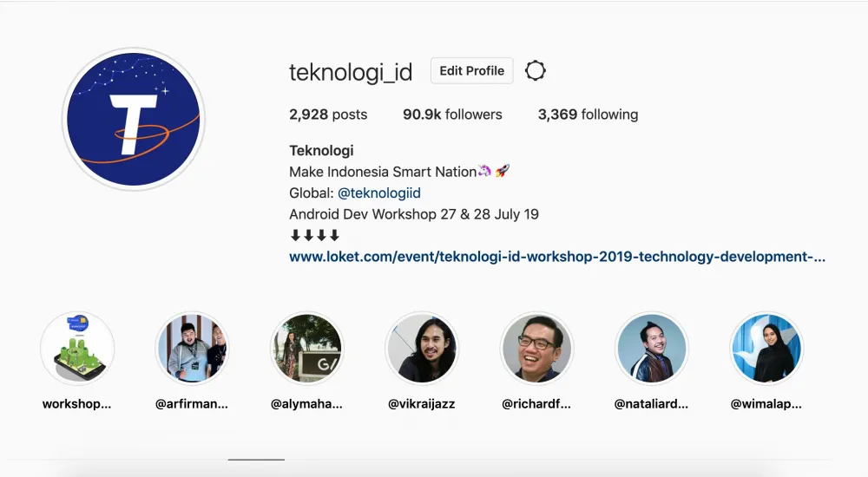Viewport: 868px width, 477px height.
Task: Click the Teknologi profile picture logo
Action: [134, 119]
